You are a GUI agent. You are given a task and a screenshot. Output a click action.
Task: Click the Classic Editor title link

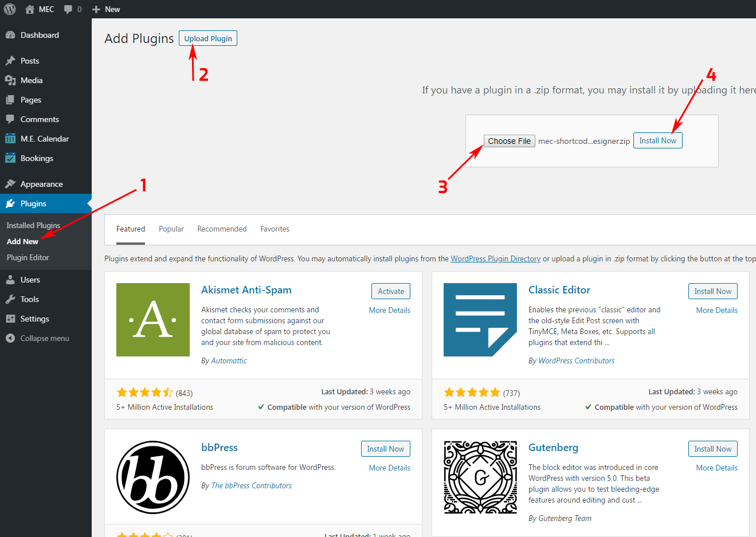tap(559, 290)
